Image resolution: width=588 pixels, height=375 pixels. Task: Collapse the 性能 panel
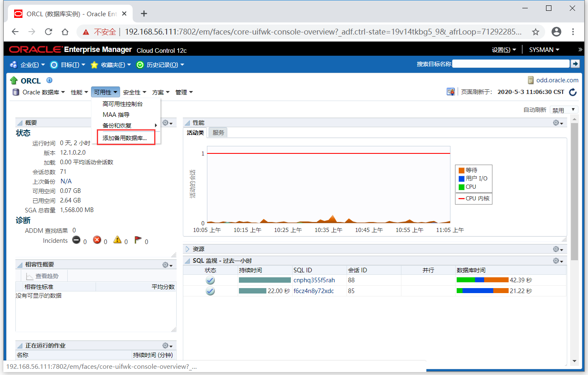(x=187, y=123)
